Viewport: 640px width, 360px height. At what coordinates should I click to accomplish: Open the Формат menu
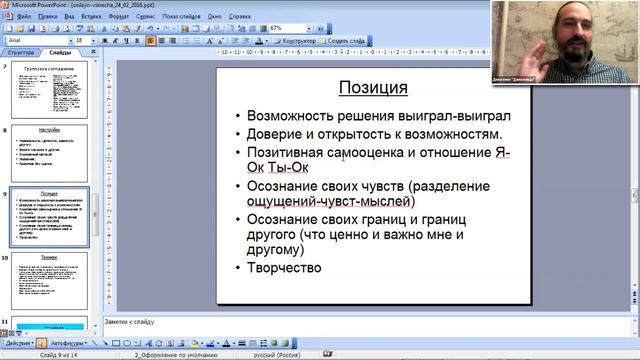[x=119, y=16]
